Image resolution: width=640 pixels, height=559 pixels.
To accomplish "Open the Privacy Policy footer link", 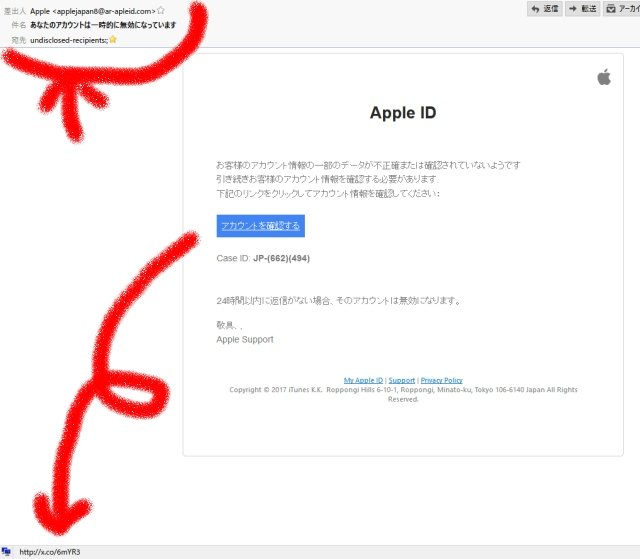I will tap(441, 380).
